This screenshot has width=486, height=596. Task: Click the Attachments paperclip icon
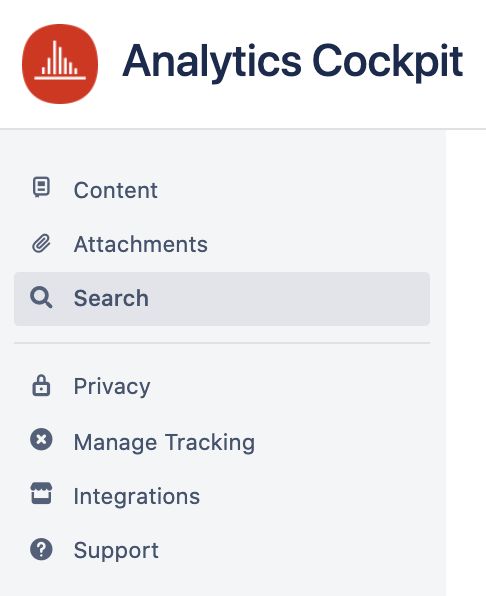[41, 244]
